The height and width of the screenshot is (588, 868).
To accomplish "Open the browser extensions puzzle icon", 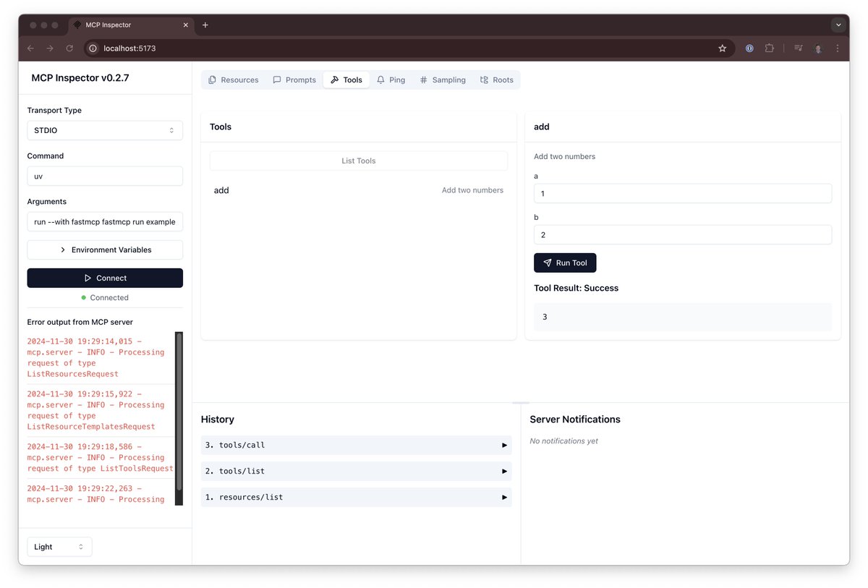I will [x=769, y=48].
